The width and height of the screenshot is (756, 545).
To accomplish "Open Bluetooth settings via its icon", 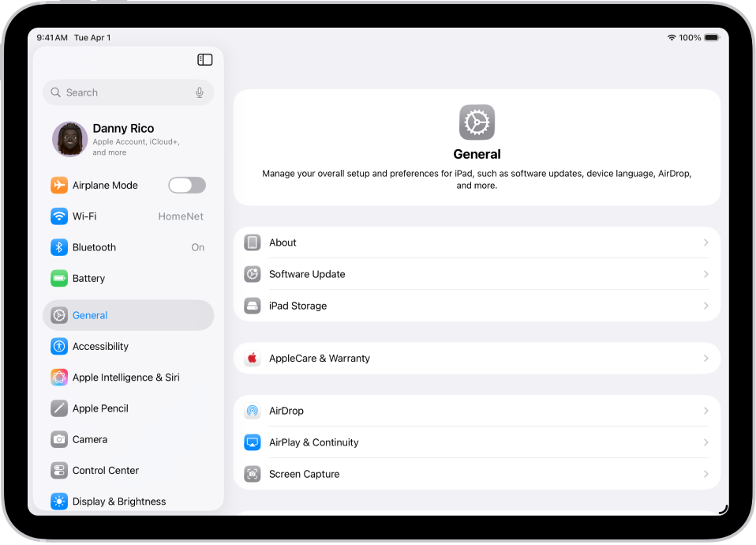I will (x=58, y=247).
